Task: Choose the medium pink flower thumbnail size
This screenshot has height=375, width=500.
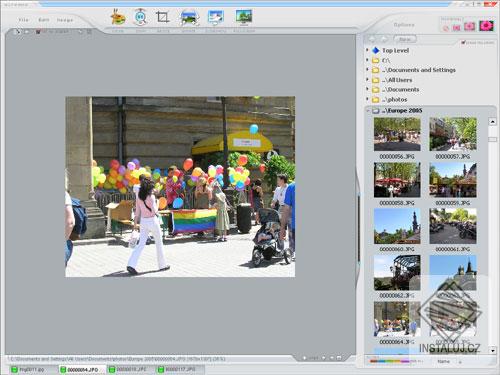Action: (x=469, y=26)
